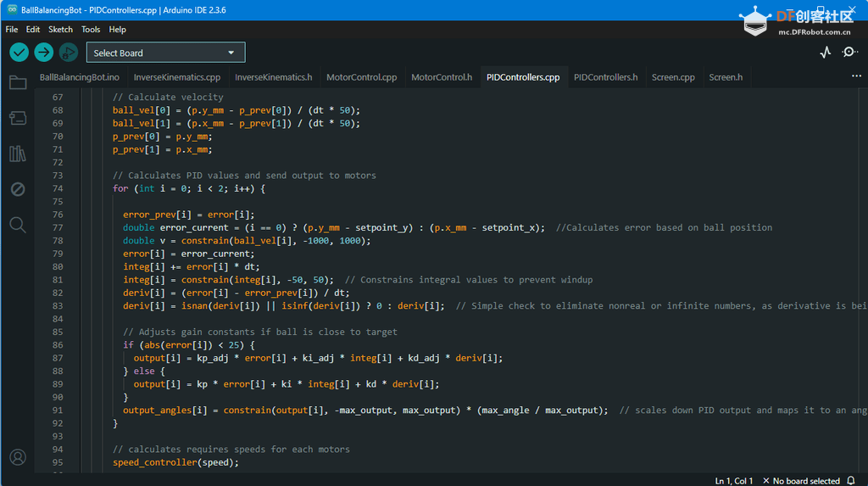Image resolution: width=868 pixels, height=486 pixels.
Task: Open the Debug sidebar panel
Action: point(18,189)
